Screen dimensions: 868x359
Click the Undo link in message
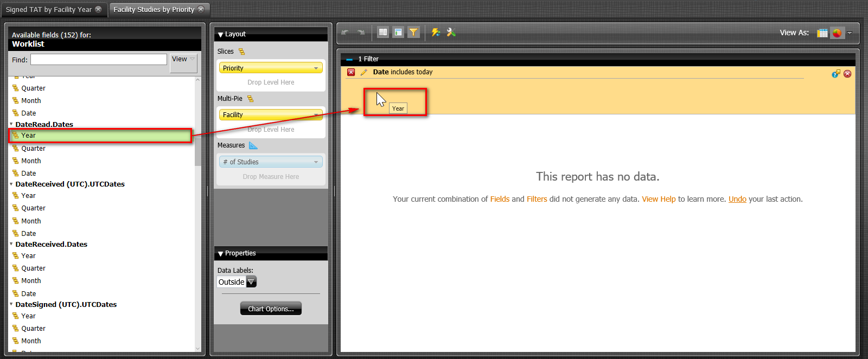pyautogui.click(x=737, y=199)
